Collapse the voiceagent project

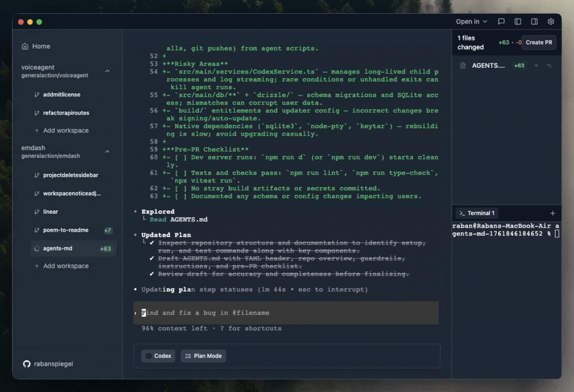point(107,71)
